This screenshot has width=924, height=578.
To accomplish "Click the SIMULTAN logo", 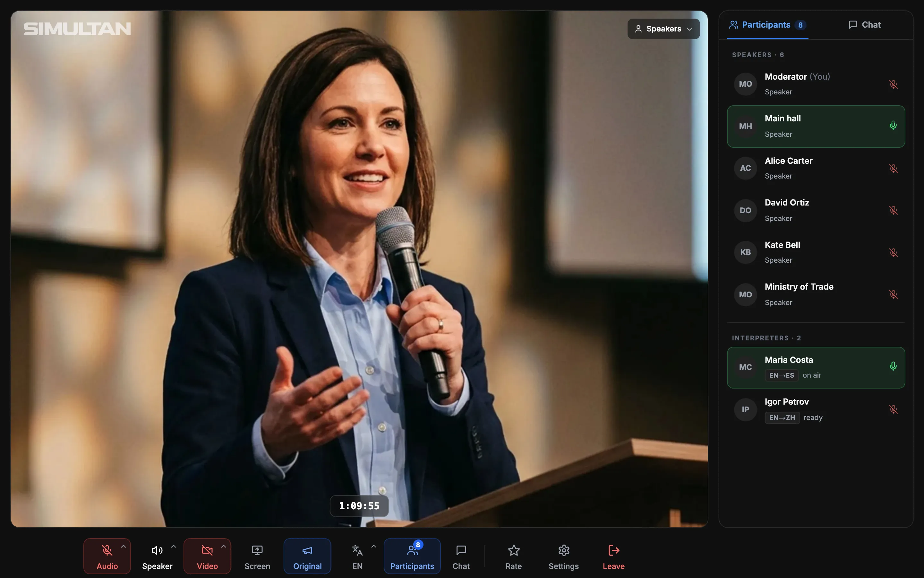I will coord(77,29).
